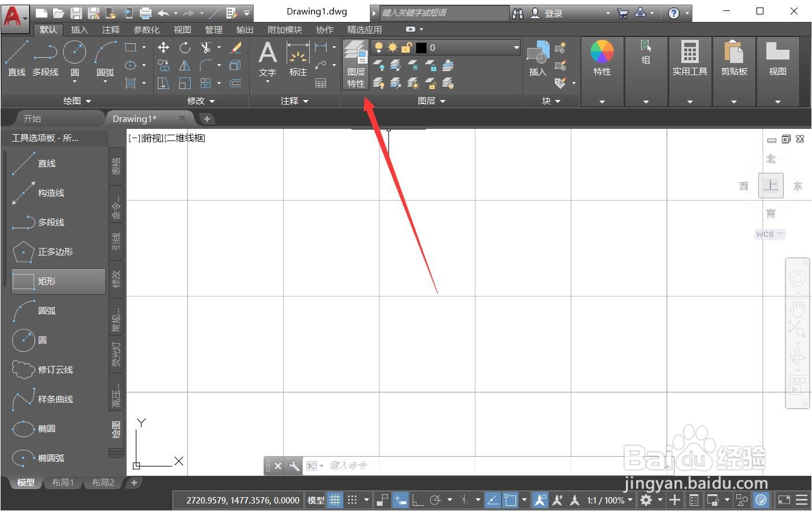Select the Mirror tool icon
The image size is (812, 511).
184,65
